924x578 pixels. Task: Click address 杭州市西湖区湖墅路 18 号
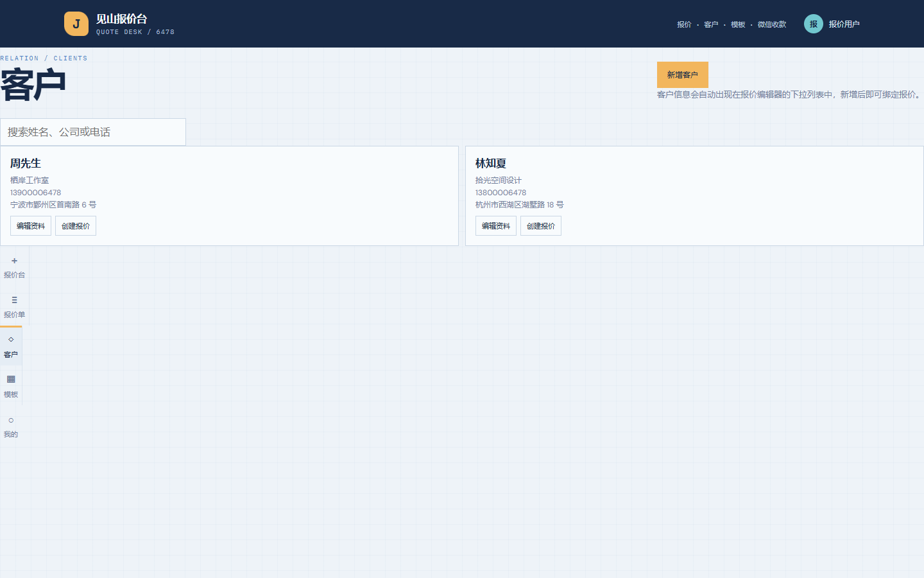click(x=520, y=205)
